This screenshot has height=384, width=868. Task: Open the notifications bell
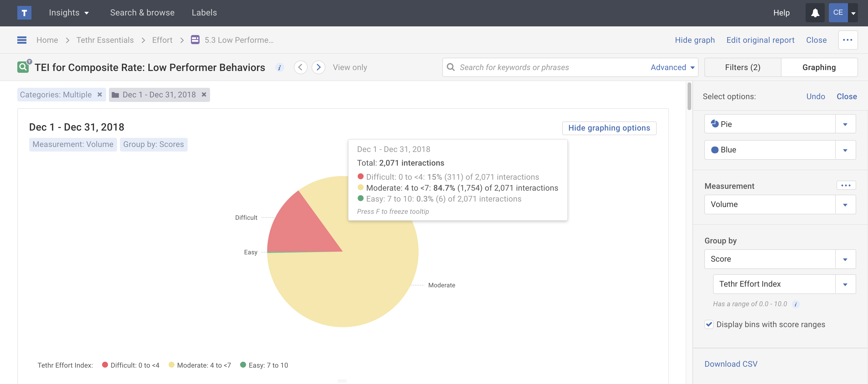pyautogui.click(x=815, y=13)
